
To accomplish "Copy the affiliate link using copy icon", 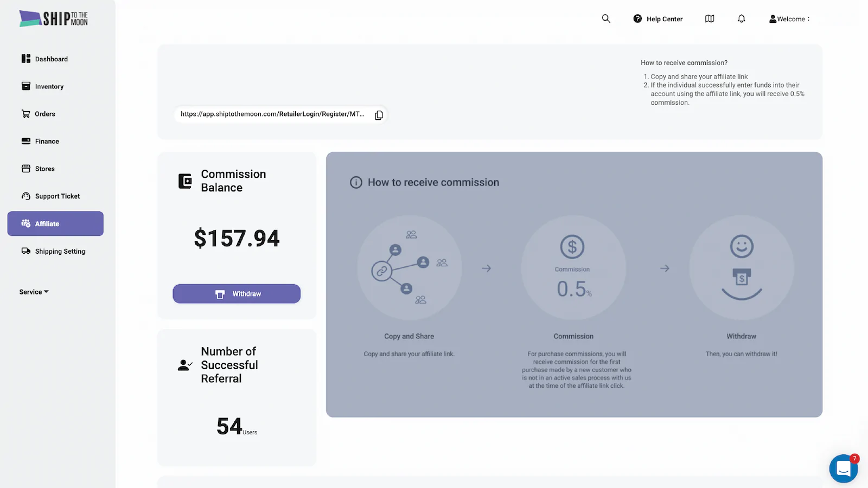I will point(379,115).
